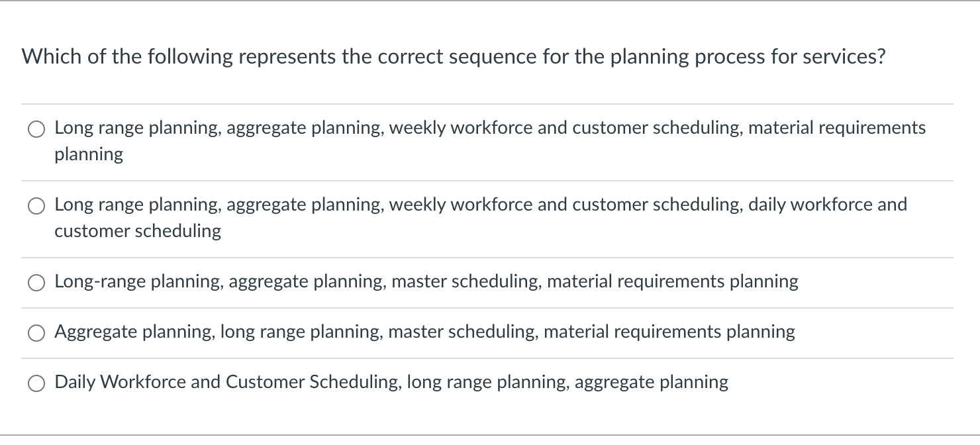The height and width of the screenshot is (445, 980).
Task: Select the radio for option ending in daily workforce scheduling
Action: click(36, 206)
